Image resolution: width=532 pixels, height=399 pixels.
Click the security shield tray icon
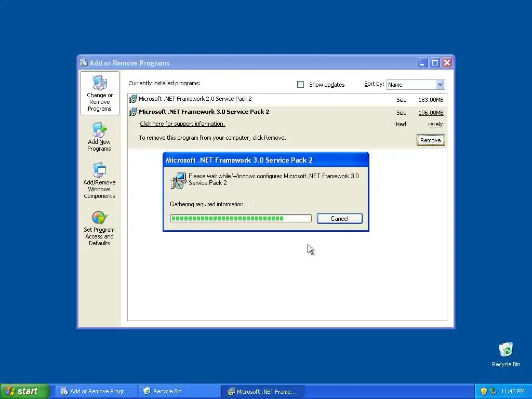coord(484,391)
